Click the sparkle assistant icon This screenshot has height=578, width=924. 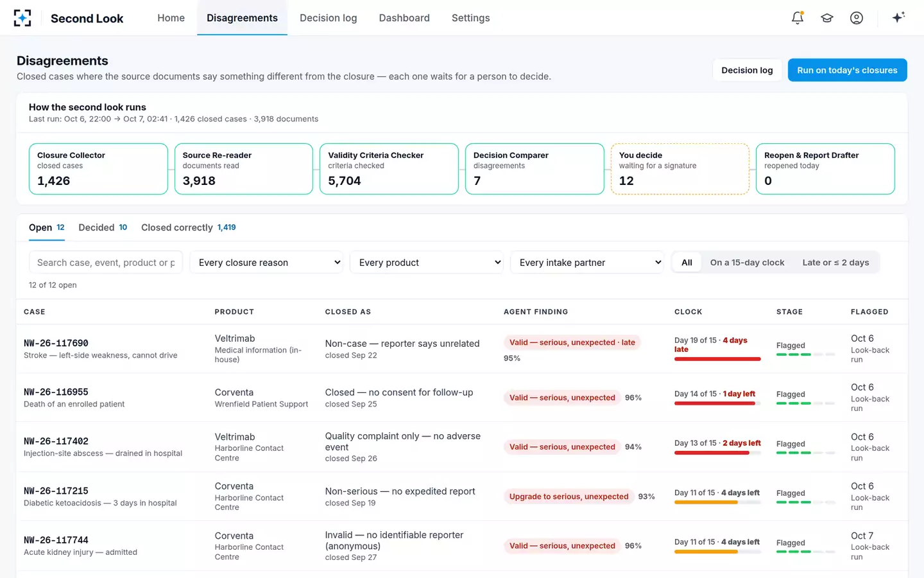click(898, 17)
